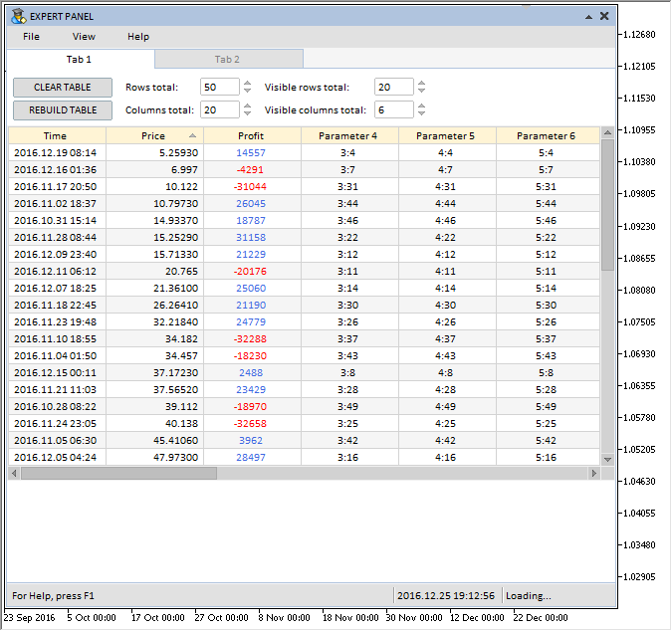The height and width of the screenshot is (631, 672).
Task: Click the Parameter 6 cell 5:30
Action: (x=548, y=305)
